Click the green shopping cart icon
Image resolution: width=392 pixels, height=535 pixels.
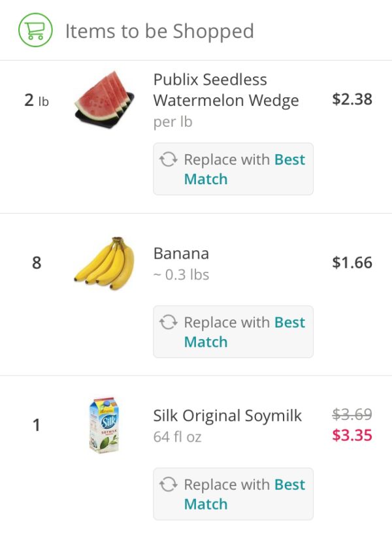pyautogui.click(x=34, y=29)
